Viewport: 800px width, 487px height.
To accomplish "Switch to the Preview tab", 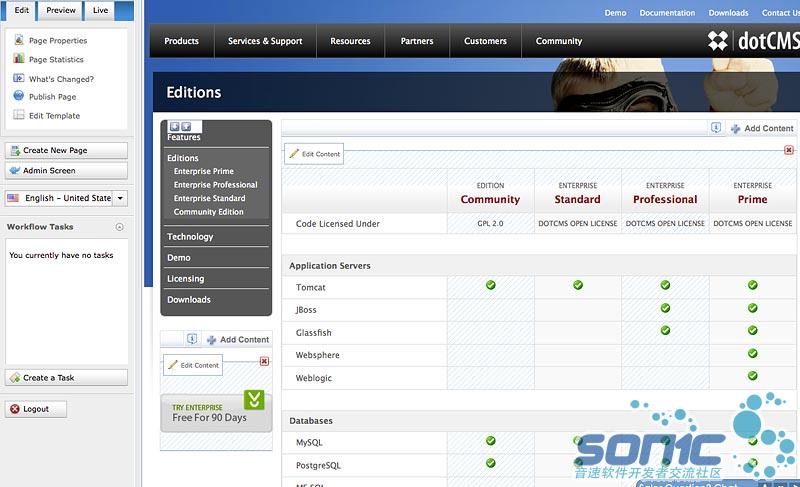I will click(61, 10).
